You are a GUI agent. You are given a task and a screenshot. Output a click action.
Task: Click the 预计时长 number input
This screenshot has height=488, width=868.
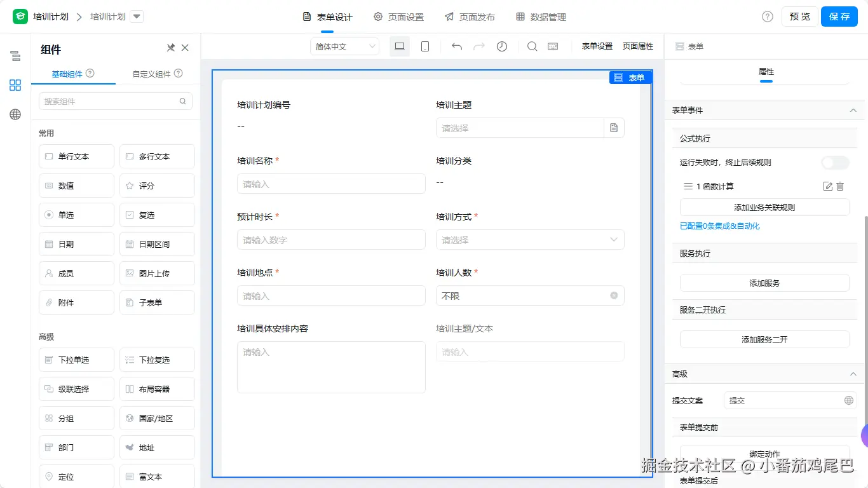331,240
